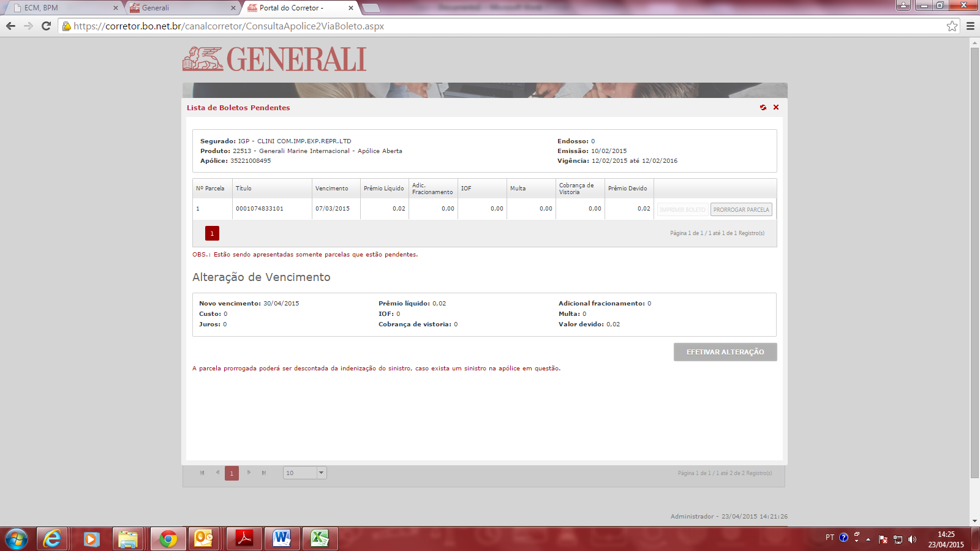Close the ECM, BPM tab
The height and width of the screenshot is (551, 980).
(115, 8)
